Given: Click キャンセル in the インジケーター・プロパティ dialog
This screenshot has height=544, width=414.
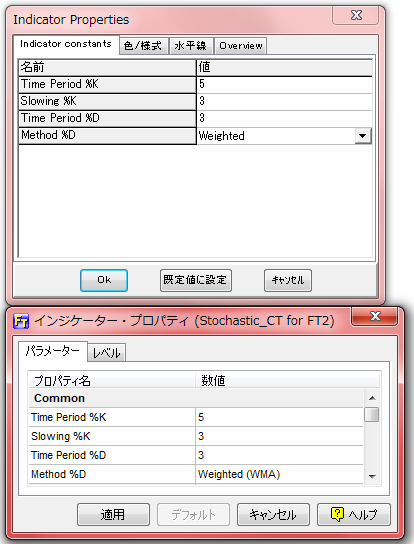Looking at the screenshot, I should (273, 515).
